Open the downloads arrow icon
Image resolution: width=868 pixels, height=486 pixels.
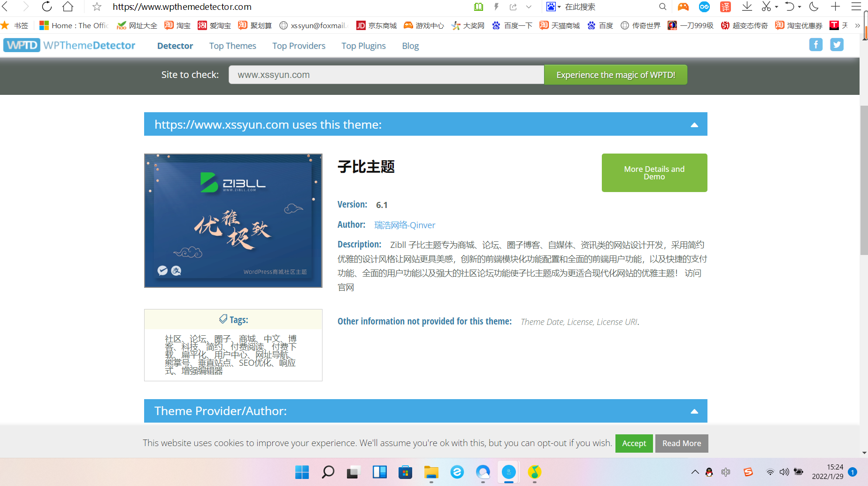tap(747, 7)
